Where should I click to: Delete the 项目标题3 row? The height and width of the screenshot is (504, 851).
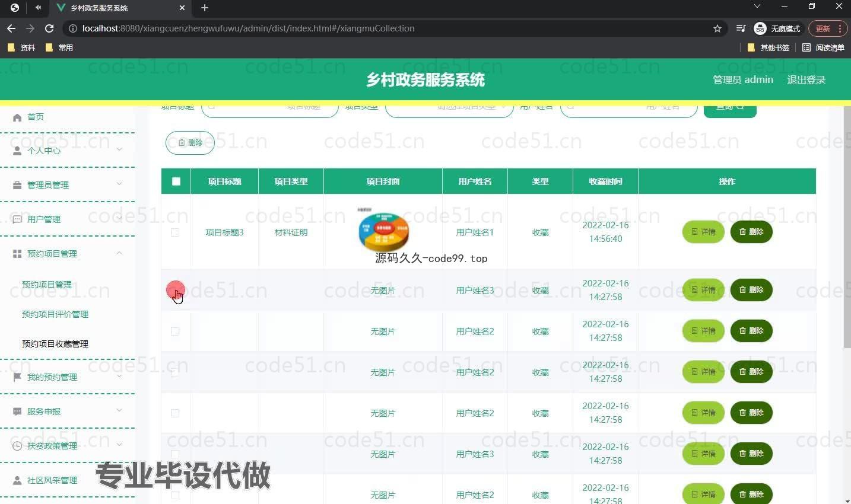tap(751, 232)
